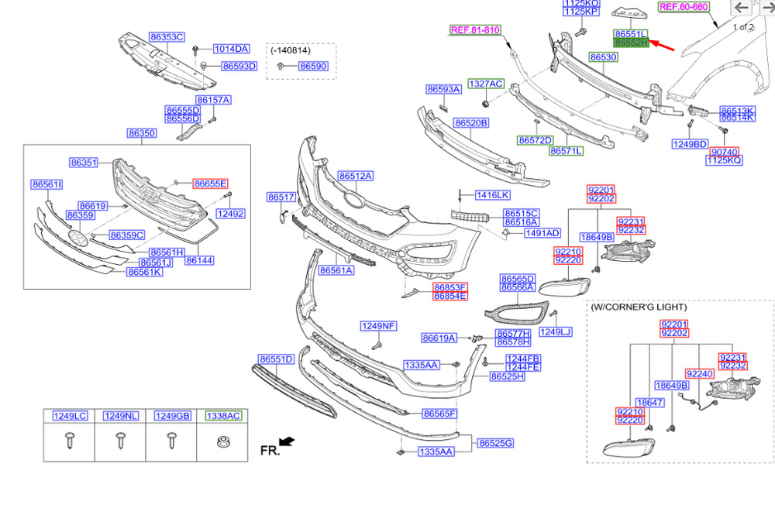The image size is (775, 532).
Task: Click part number 1416LK
Action: (x=493, y=196)
